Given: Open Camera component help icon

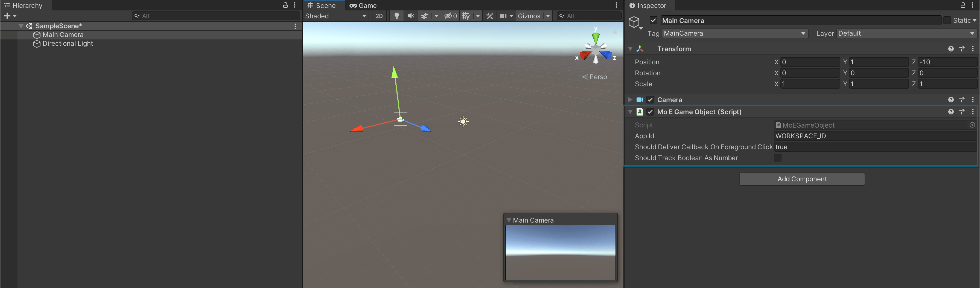Looking at the screenshot, I should pyautogui.click(x=951, y=100).
